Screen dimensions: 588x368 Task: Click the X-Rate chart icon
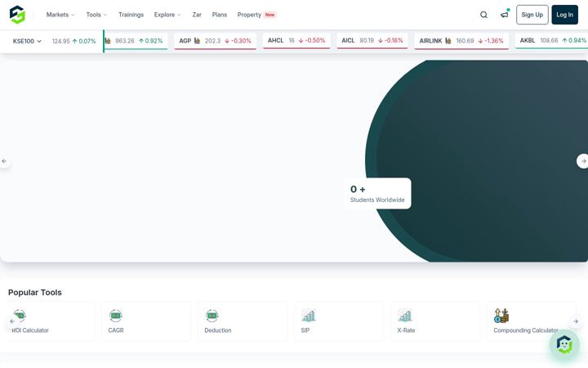[405, 316]
